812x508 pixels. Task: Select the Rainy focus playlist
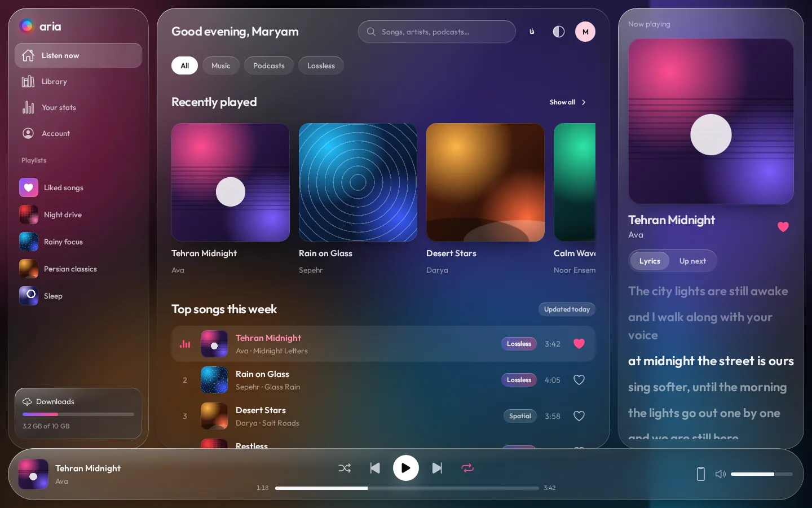click(x=78, y=242)
